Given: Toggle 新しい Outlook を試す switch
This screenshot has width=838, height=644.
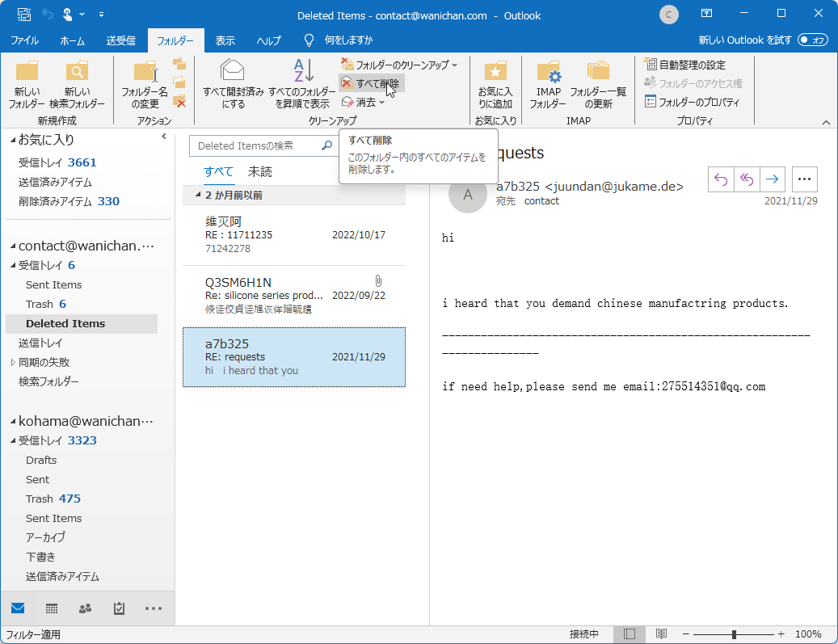Looking at the screenshot, I should coord(812,40).
